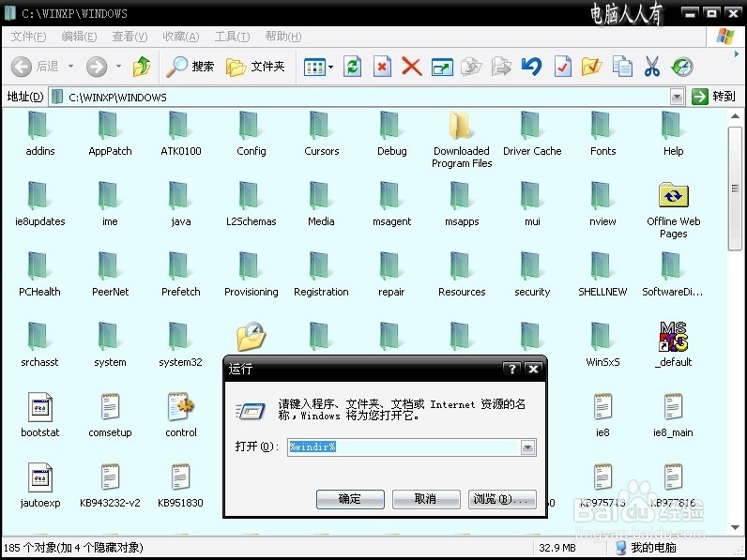Select the Downloaded Program Files folder
This screenshot has width=747, height=560.
[462, 139]
